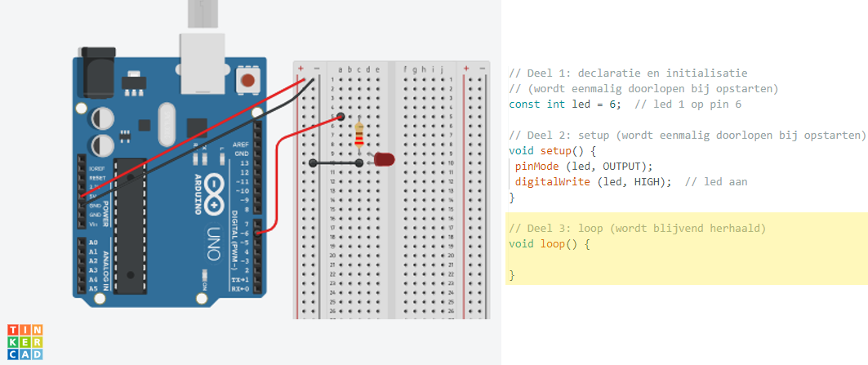
Task: Select the black wire going to GND
Action: pos(204,148)
